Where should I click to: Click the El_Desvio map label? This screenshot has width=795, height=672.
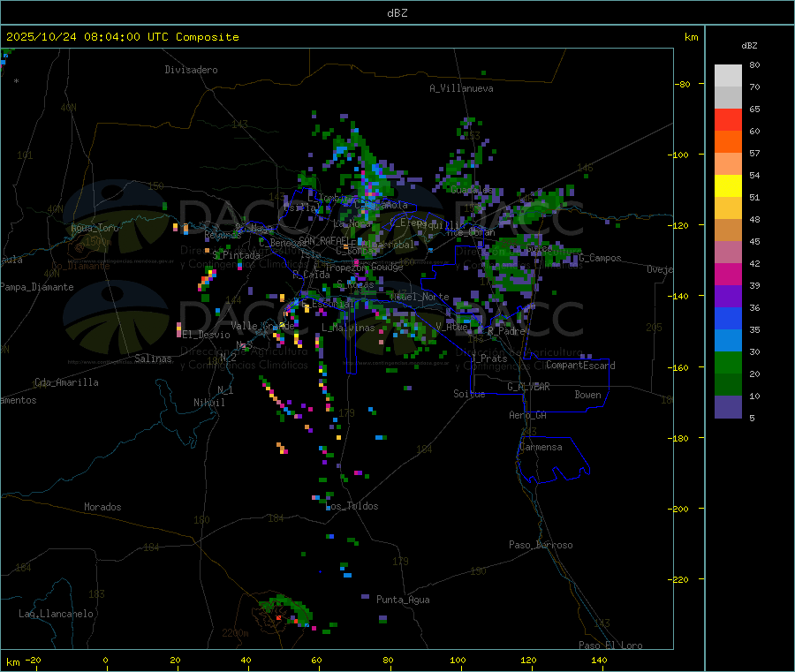tap(206, 335)
